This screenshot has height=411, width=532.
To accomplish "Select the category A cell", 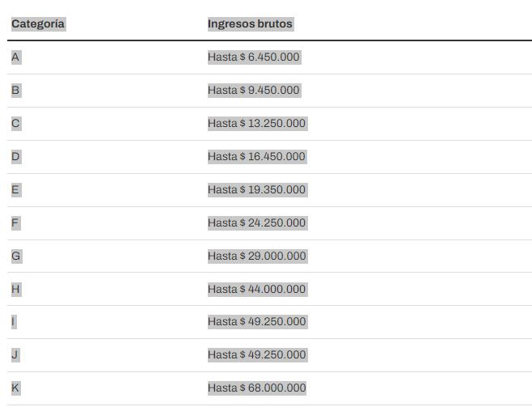I will click(x=15, y=57).
